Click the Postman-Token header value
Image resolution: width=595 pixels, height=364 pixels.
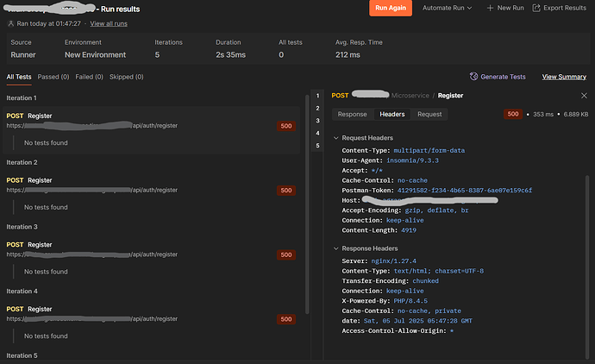coord(465,191)
